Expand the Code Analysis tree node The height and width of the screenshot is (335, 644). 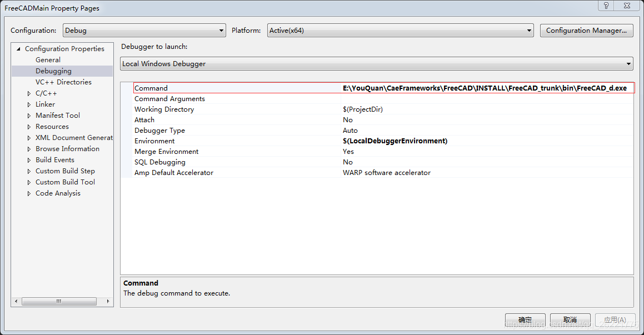(x=29, y=193)
